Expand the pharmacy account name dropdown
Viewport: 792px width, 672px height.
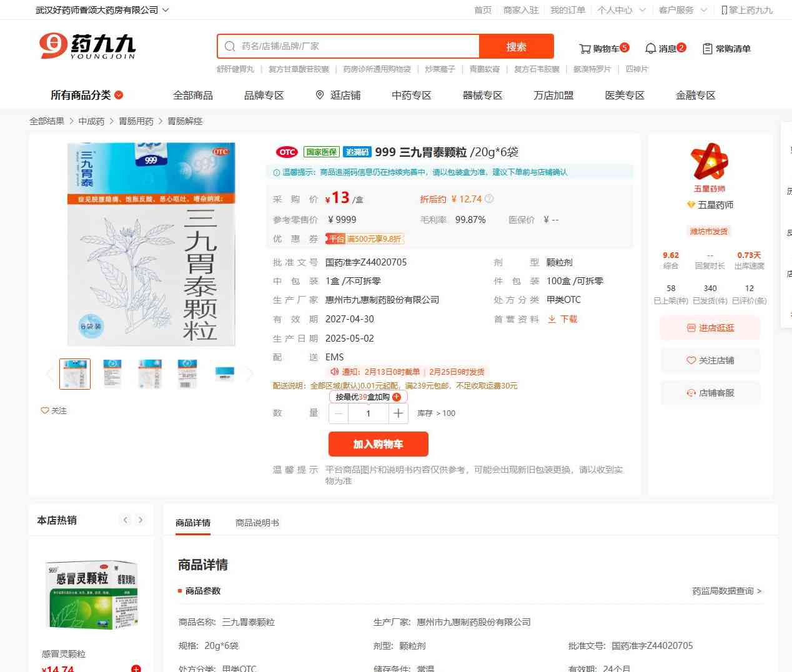[x=166, y=10]
